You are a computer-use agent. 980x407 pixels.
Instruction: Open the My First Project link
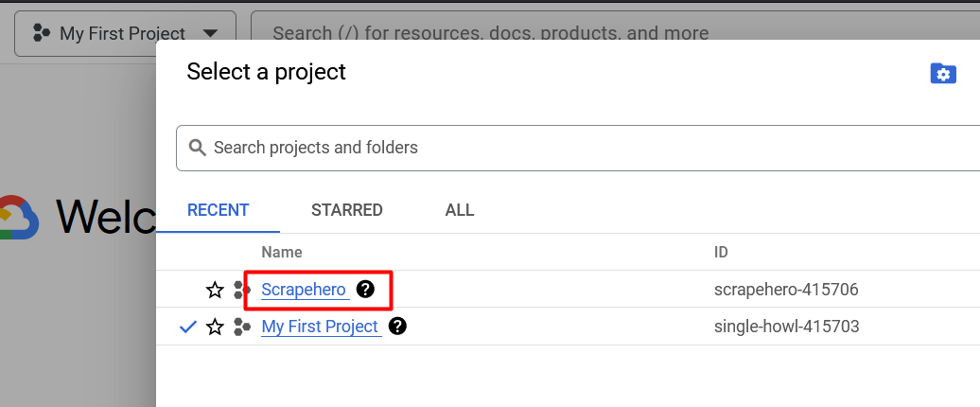(x=320, y=327)
